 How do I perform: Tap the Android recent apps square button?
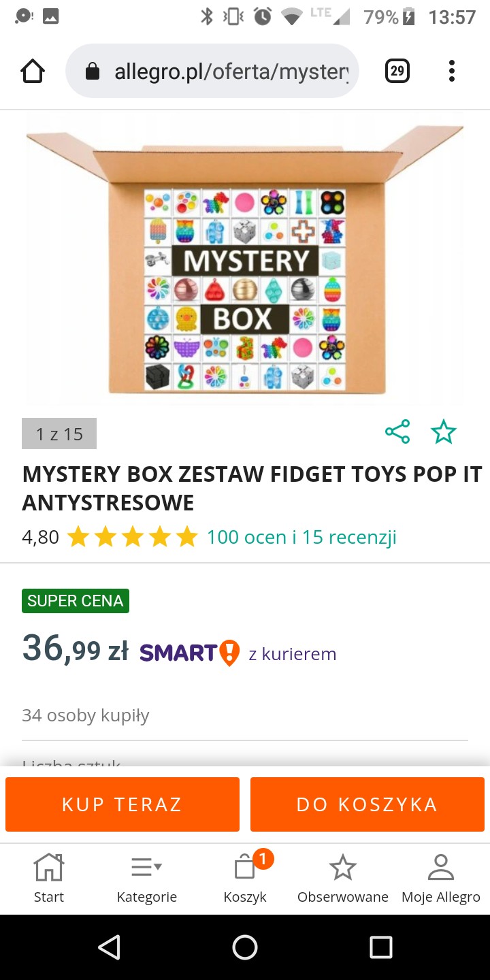pyautogui.click(x=381, y=947)
